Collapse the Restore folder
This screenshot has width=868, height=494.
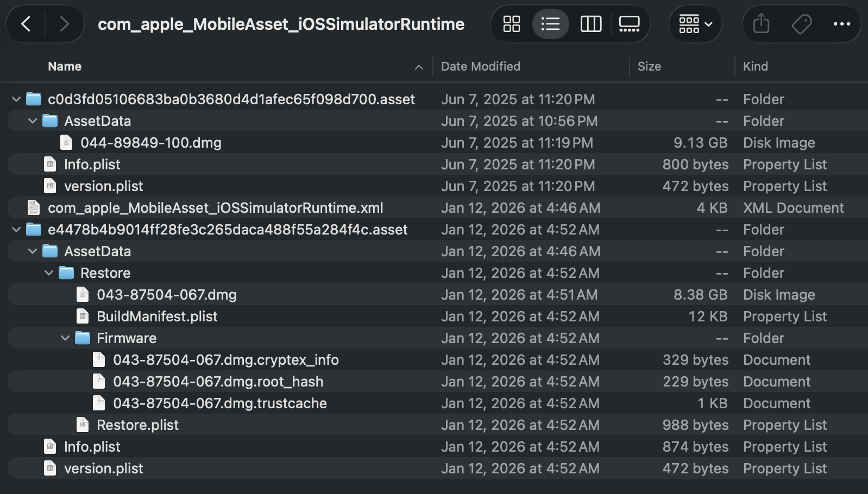pyautogui.click(x=49, y=273)
